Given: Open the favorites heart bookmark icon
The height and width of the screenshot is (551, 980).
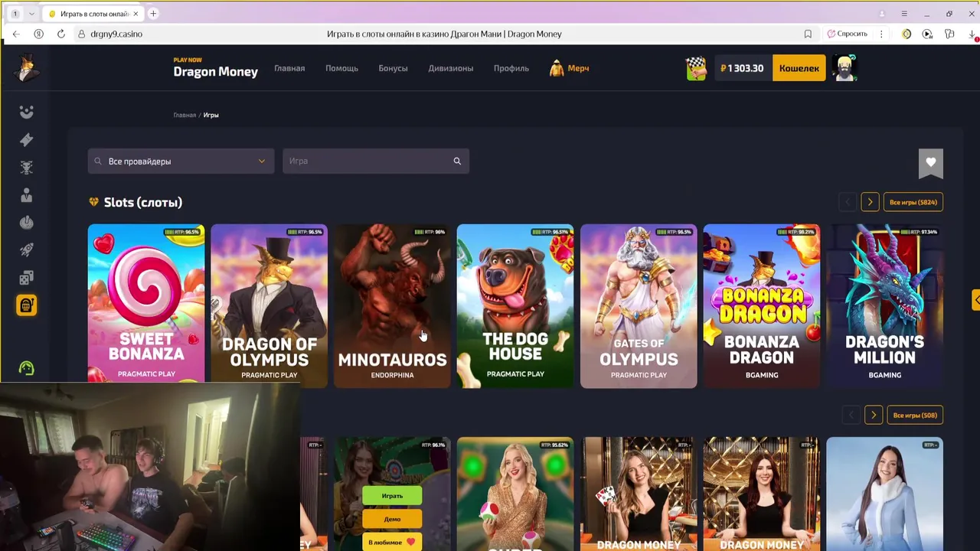Looking at the screenshot, I should click(x=931, y=162).
